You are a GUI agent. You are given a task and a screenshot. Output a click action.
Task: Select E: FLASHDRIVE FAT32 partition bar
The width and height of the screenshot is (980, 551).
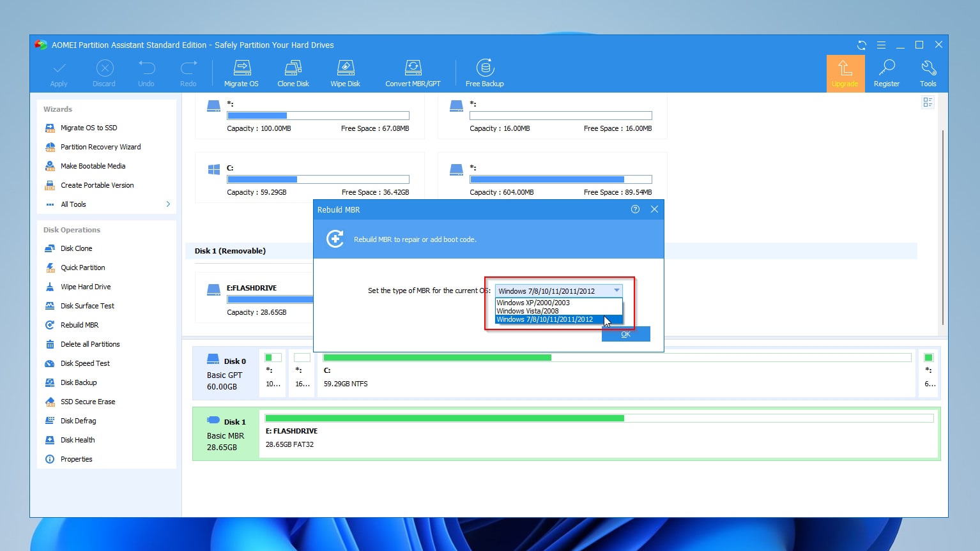pyautogui.click(x=599, y=434)
